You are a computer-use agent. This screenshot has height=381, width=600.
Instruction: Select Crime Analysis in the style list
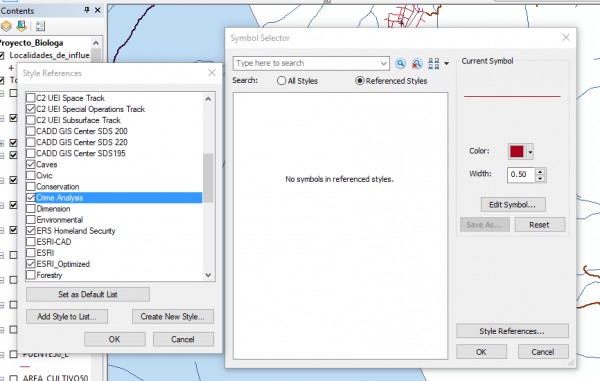pos(114,198)
